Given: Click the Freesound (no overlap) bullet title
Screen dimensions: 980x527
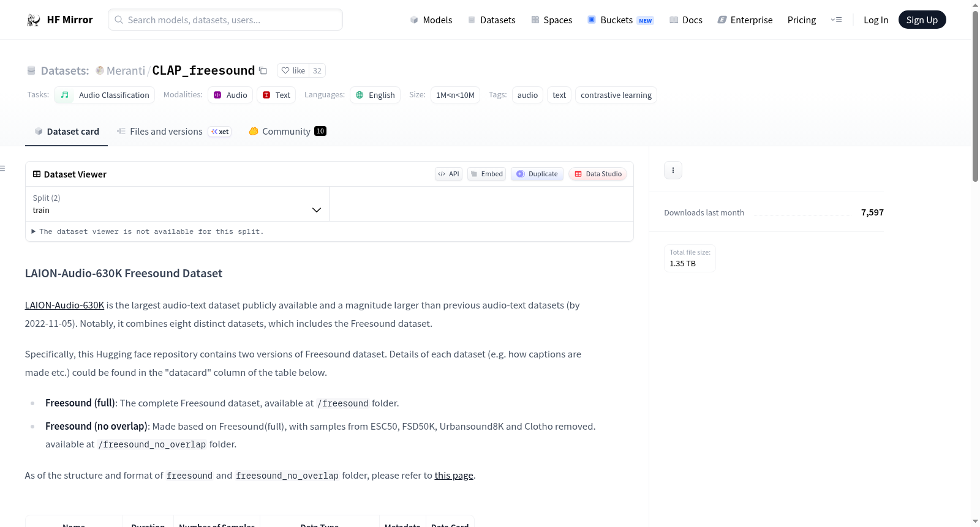Looking at the screenshot, I should (96, 426).
